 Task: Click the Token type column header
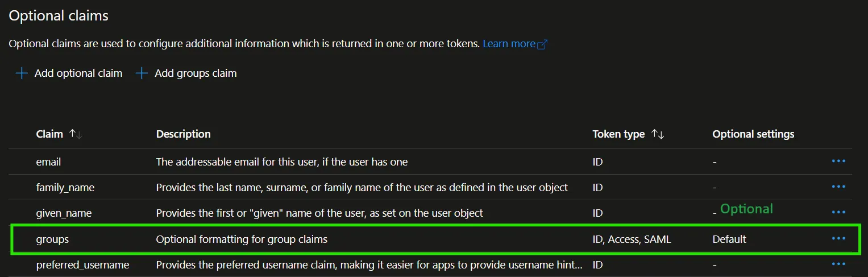pyautogui.click(x=618, y=134)
